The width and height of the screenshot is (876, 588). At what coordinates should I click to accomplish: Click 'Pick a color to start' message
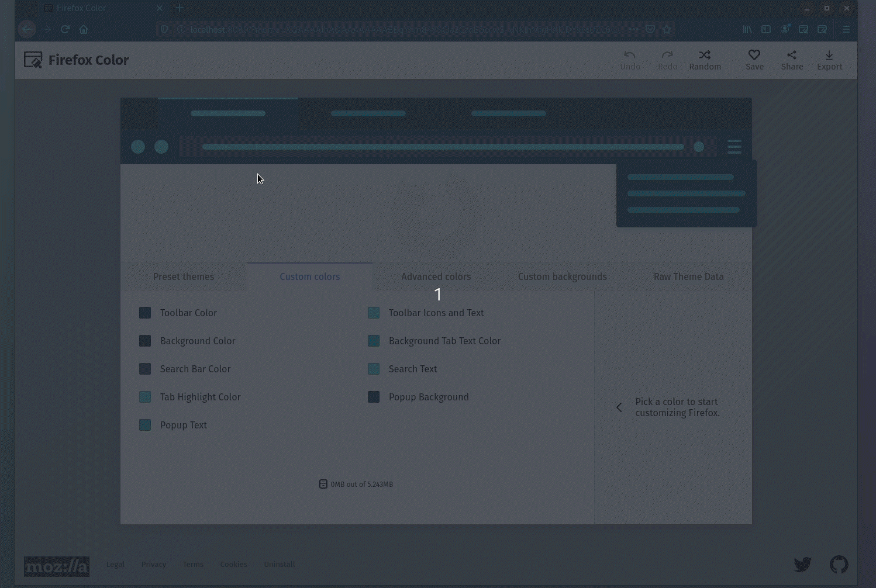click(677, 407)
